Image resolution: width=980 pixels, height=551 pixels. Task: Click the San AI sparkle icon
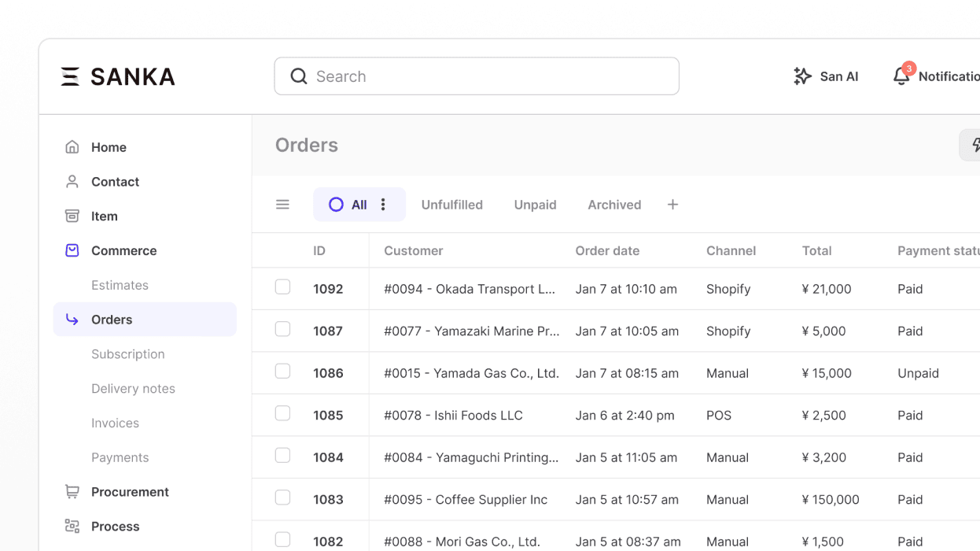[x=802, y=76]
